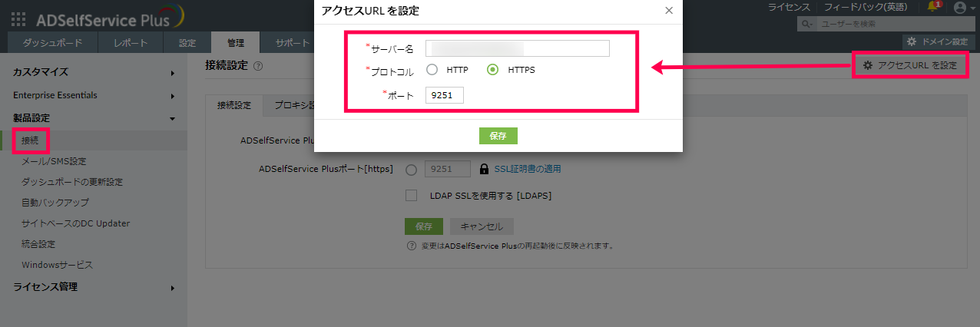
Task: Select Windowsサービス in the sidebar
Action: (57, 265)
